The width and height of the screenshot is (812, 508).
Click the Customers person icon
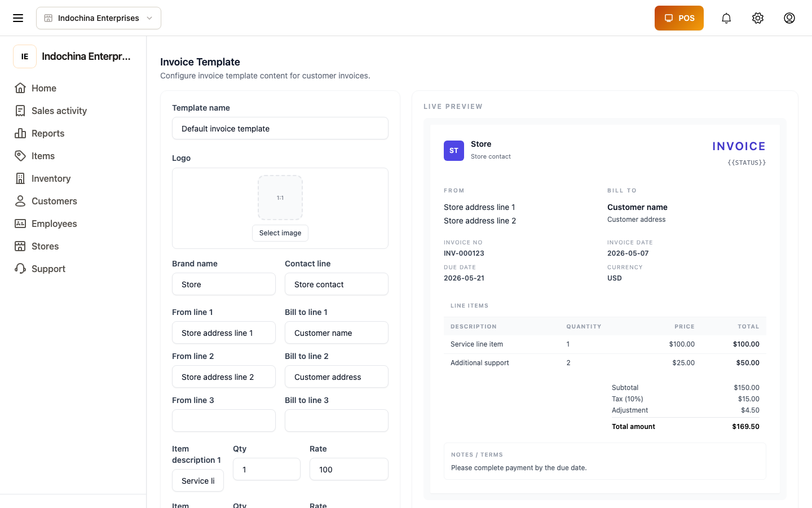click(x=20, y=201)
